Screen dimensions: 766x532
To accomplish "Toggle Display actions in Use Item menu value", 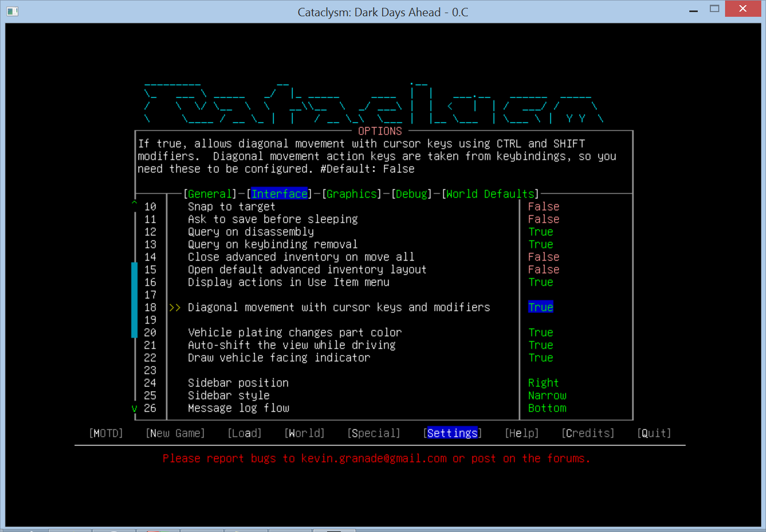I will (541, 282).
